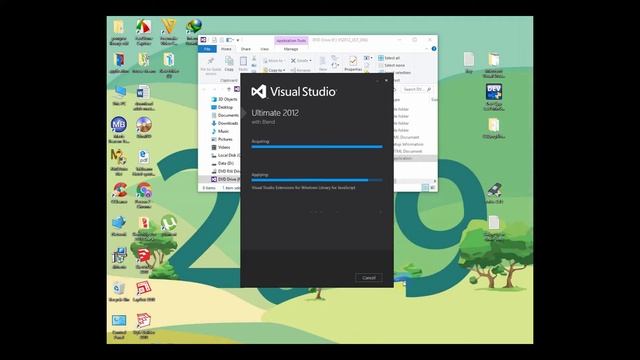
Task: Click Pin to Quick access in ribbon
Action: tap(211, 66)
